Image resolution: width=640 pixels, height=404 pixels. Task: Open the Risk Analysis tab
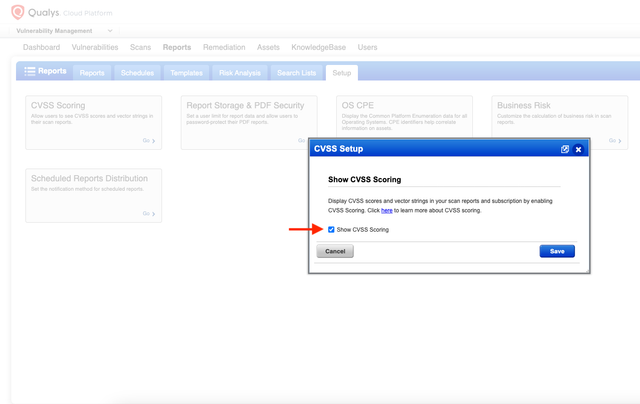(239, 73)
